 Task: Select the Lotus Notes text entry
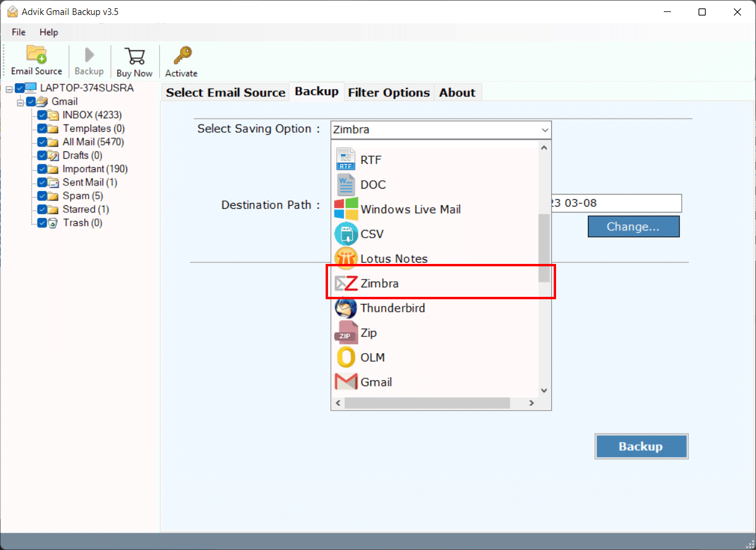[x=394, y=259]
